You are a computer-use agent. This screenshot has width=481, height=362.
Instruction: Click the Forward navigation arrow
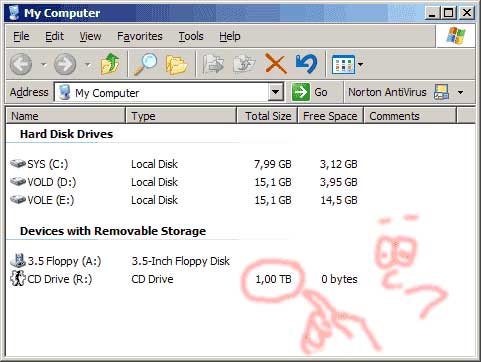pyautogui.click(x=65, y=64)
